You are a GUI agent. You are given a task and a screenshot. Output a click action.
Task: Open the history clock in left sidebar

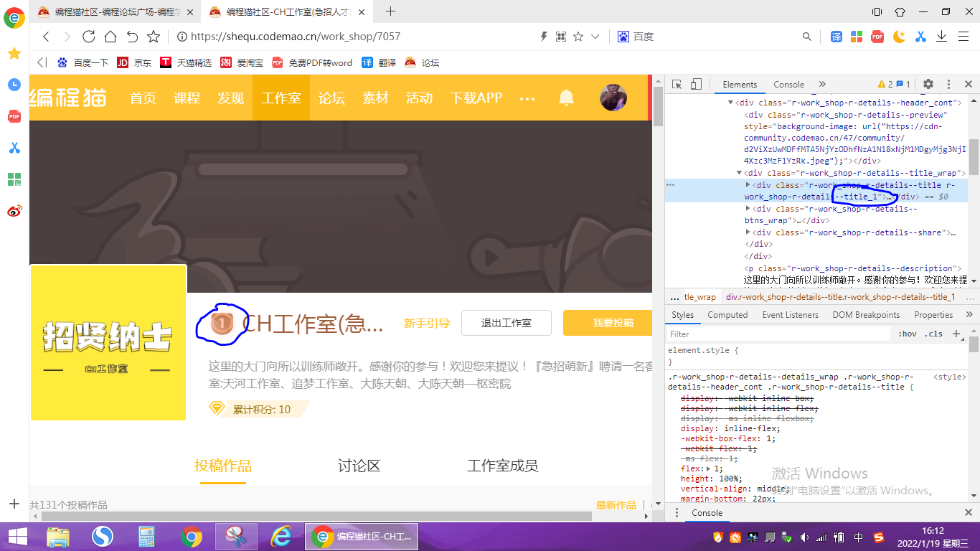click(14, 85)
